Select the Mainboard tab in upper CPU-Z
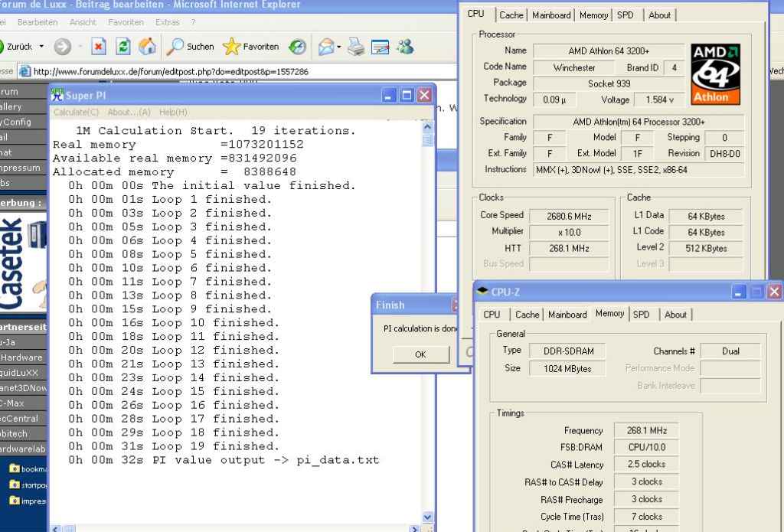The image size is (784, 532). tap(551, 15)
